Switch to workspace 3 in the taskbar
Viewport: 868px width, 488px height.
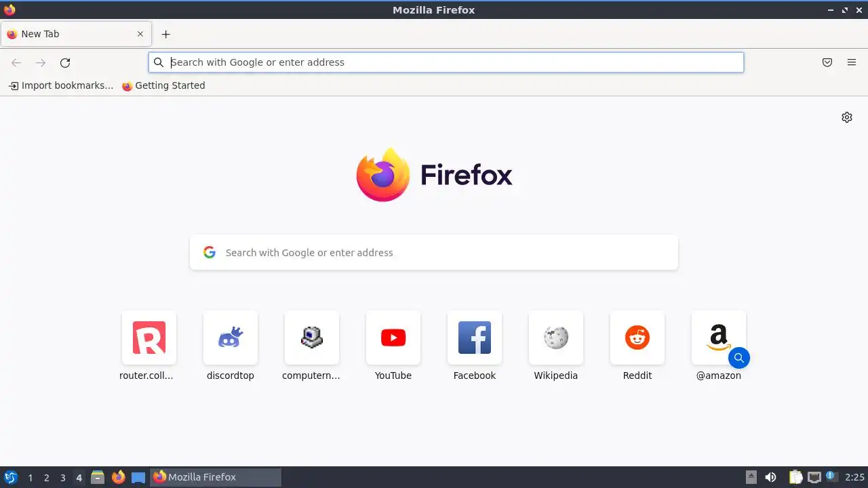coord(62,478)
